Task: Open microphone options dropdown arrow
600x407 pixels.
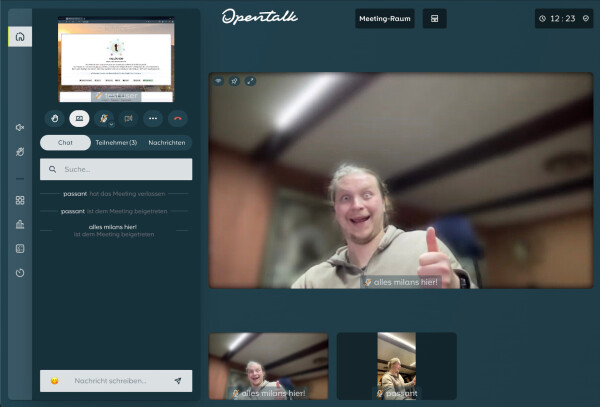Action: (x=111, y=124)
